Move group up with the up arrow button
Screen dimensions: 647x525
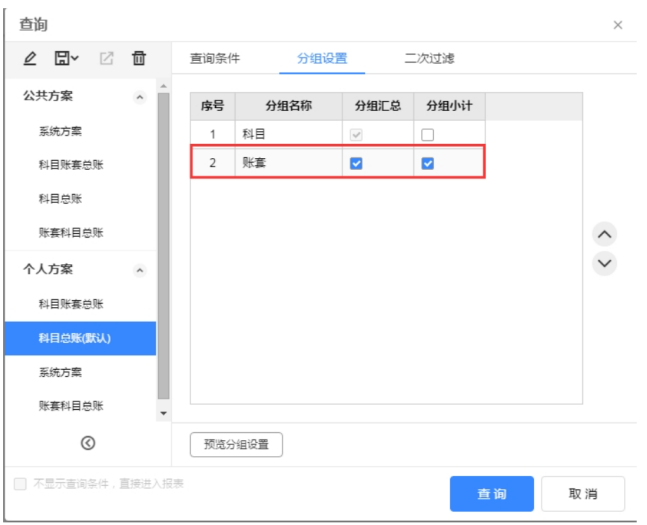click(x=604, y=234)
